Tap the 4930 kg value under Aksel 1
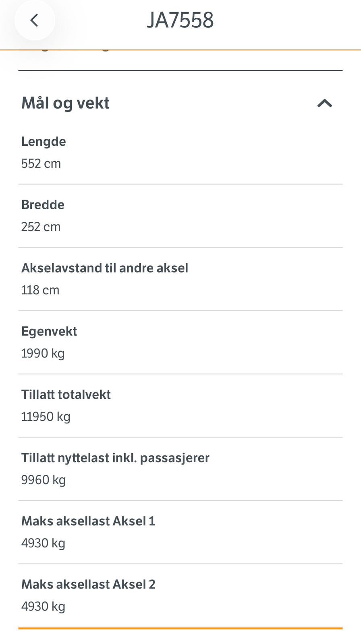Viewport: 361px width, 644px height. point(43,543)
